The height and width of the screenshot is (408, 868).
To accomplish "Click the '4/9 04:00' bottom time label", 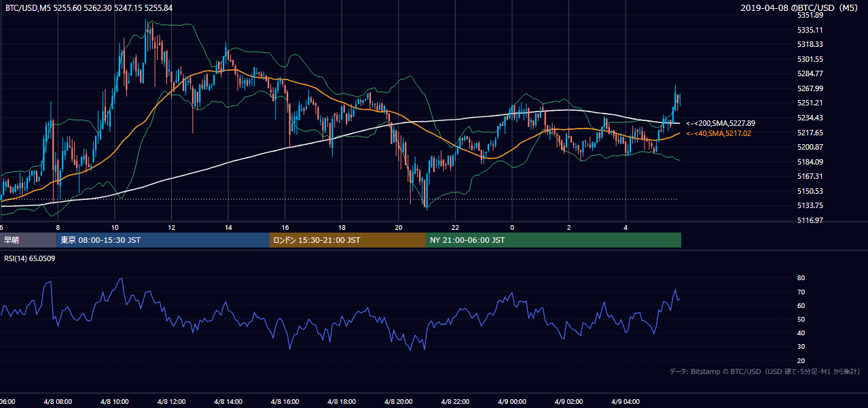I will click(x=626, y=401).
